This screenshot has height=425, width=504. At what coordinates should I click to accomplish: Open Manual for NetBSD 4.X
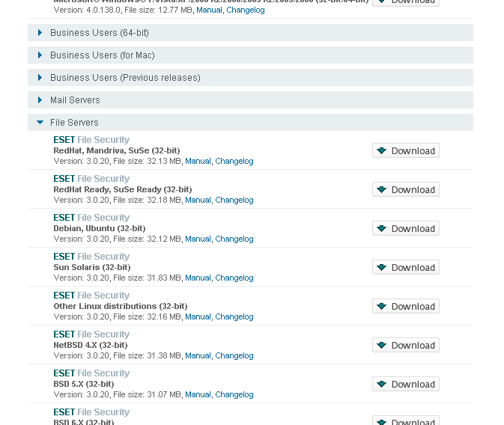[198, 355]
